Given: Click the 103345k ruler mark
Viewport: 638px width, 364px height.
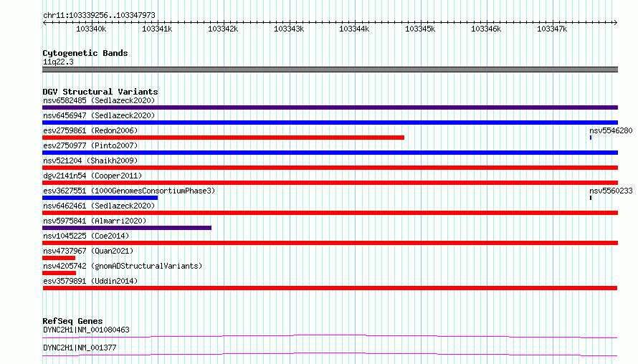Looking at the screenshot, I should (420, 29).
